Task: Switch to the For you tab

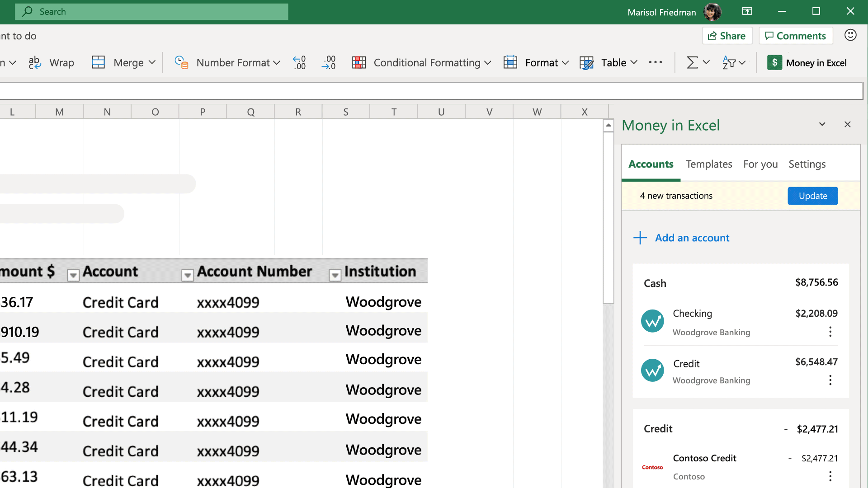Action: tap(761, 164)
